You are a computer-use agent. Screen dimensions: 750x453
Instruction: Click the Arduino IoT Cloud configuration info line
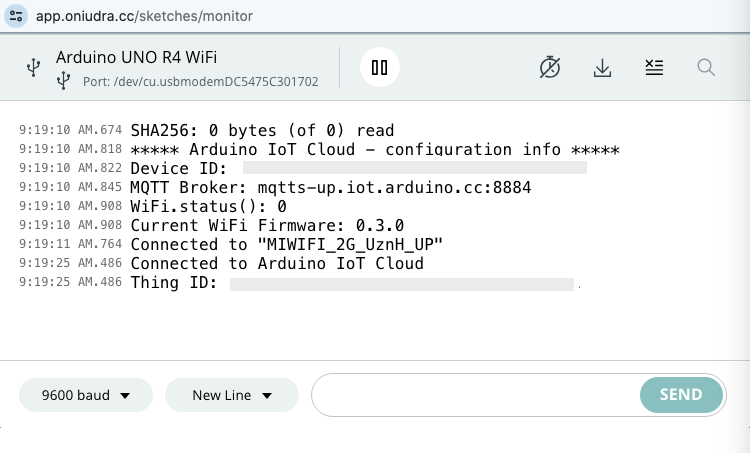click(x=375, y=149)
